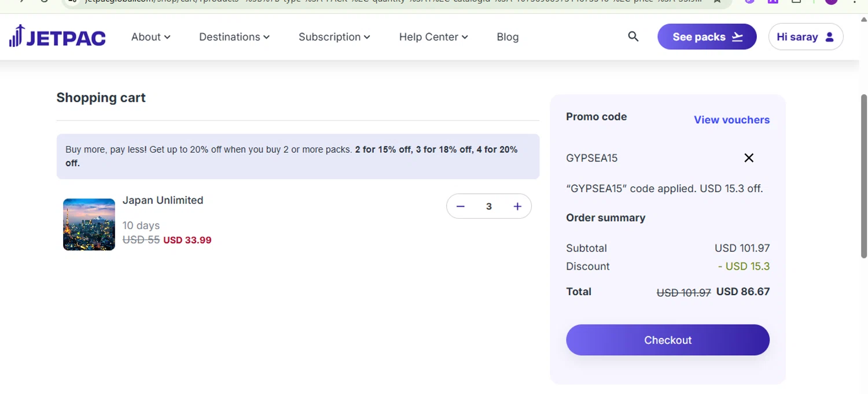The height and width of the screenshot is (394, 868).
Task: Open the site search magnifier icon
Action: pyautogui.click(x=633, y=36)
